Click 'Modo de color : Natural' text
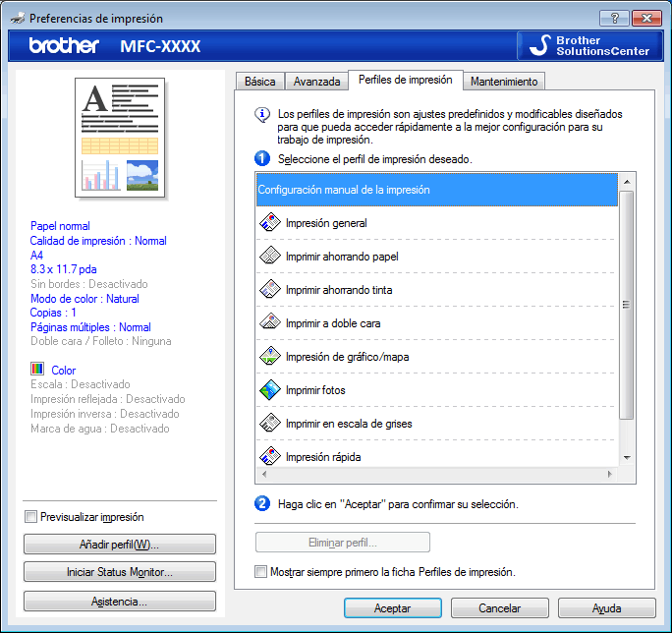 click(x=84, y=299)
